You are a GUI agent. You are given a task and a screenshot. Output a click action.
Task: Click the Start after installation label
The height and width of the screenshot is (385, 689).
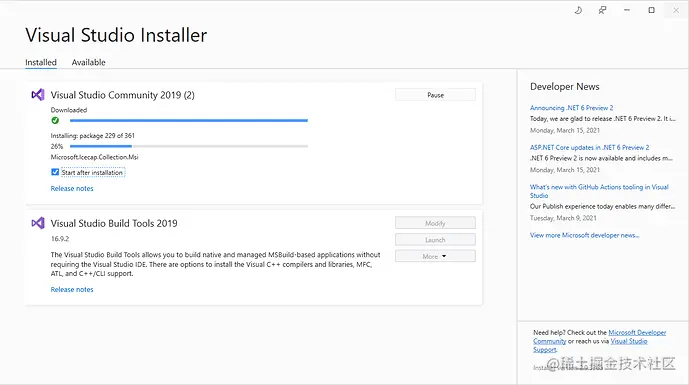pos(92,173)
